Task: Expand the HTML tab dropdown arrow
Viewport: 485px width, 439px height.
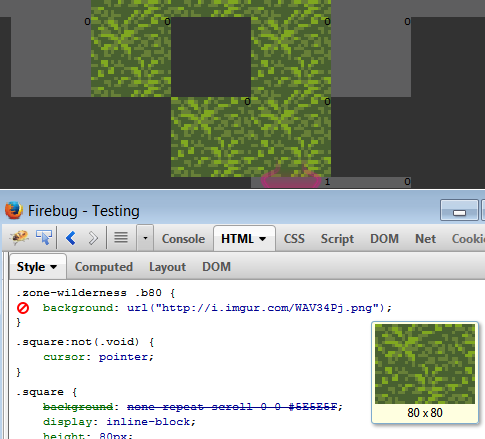Action: pos(262,239)
